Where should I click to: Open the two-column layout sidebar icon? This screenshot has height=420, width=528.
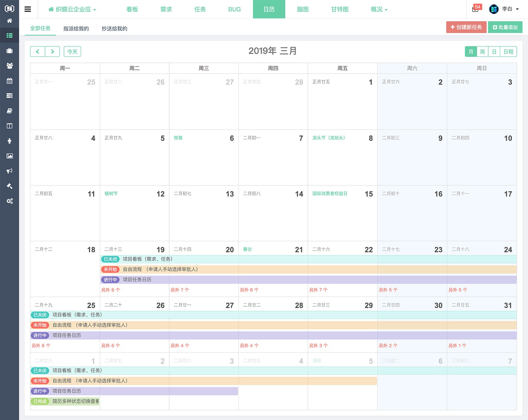coord(9,126)
